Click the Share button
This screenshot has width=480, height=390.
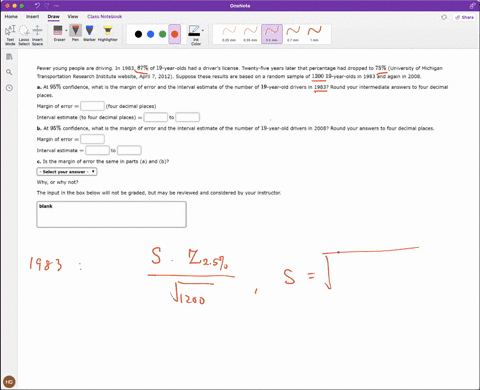pyautogui.click(x=464, y=17)
